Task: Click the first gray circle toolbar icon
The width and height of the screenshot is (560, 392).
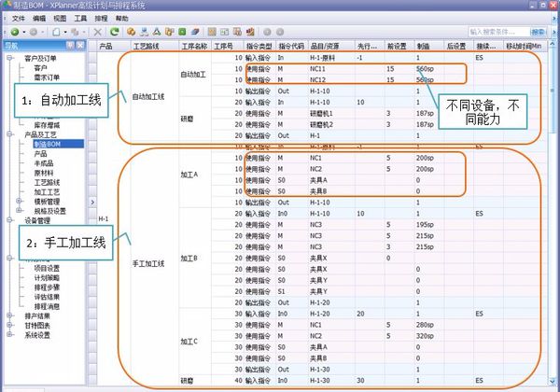Action: click(267, 32)
